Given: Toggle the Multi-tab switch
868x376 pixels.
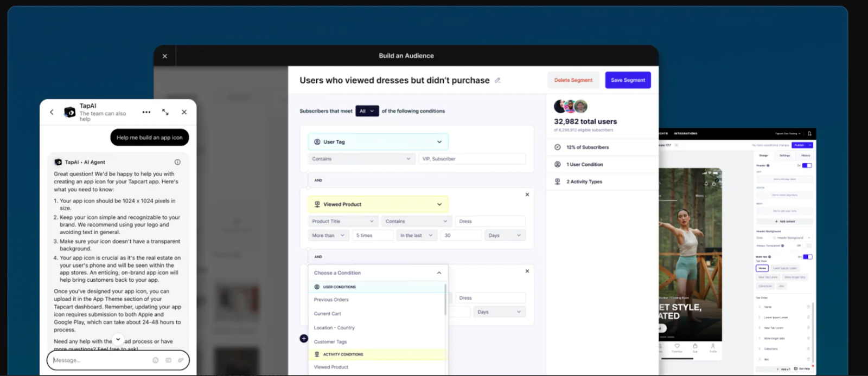Looking at the screenshot, I should click(x=807, y=257).
